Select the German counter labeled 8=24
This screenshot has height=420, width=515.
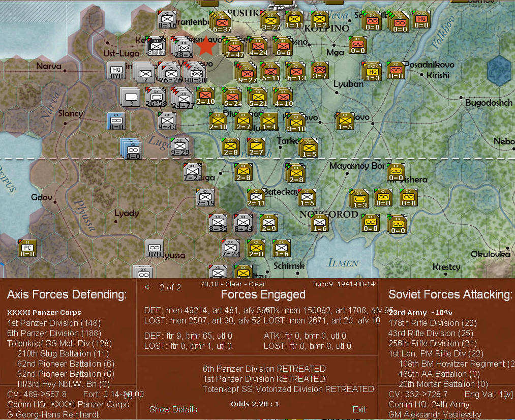(x=244, y=223)
